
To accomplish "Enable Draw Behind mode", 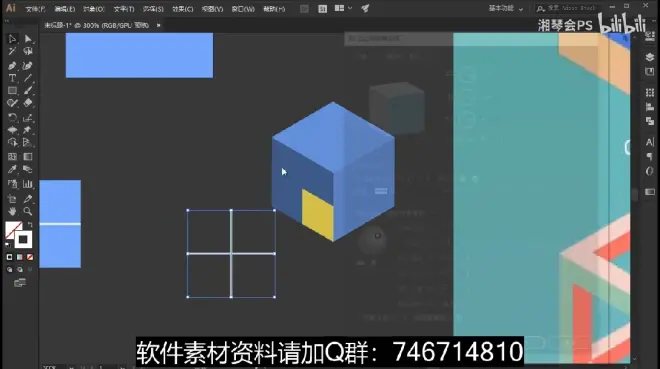I will click(19, 270).
